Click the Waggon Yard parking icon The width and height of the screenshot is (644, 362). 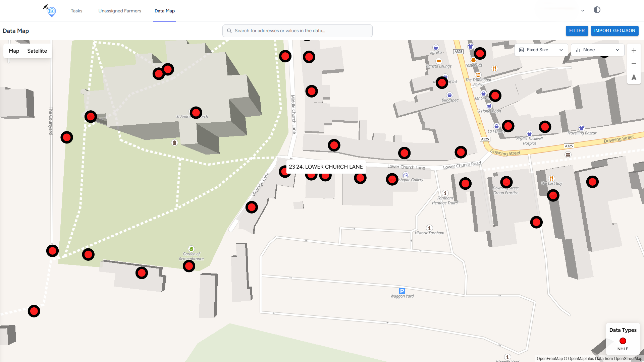402,291
